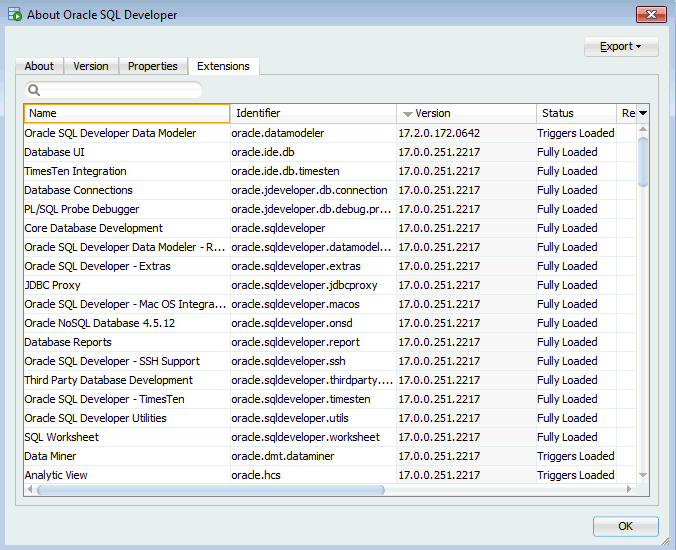Switch to the About tab
Image resolution: width=676 pixels, height=550 pixels.
39,66
